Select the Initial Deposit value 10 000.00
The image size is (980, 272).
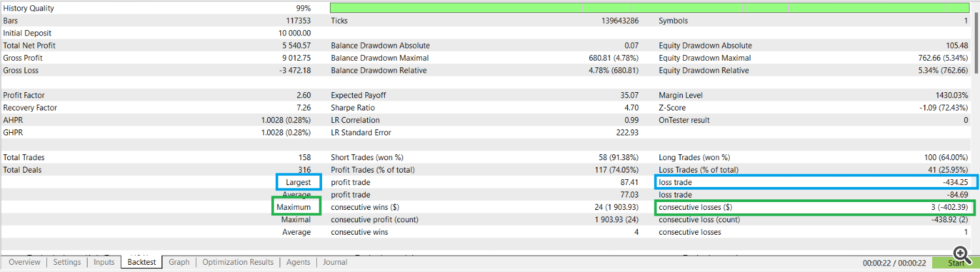click(x=295, y=33)
